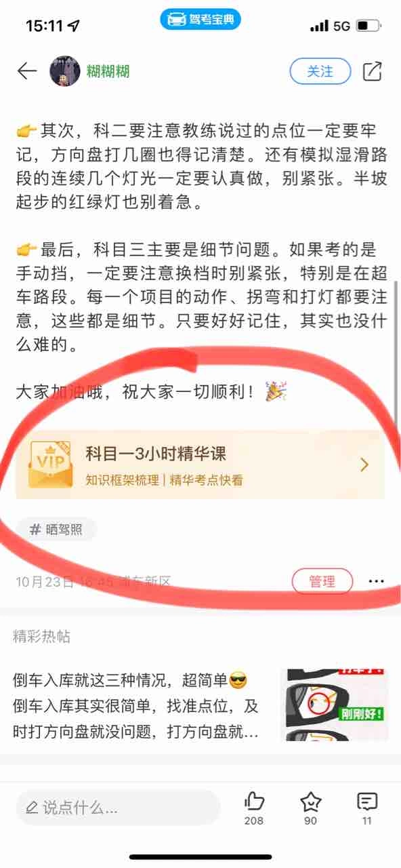Expand the 科目一3小时精华课 chevron arrow
The image size is (401, 868).
pos(364,465)
